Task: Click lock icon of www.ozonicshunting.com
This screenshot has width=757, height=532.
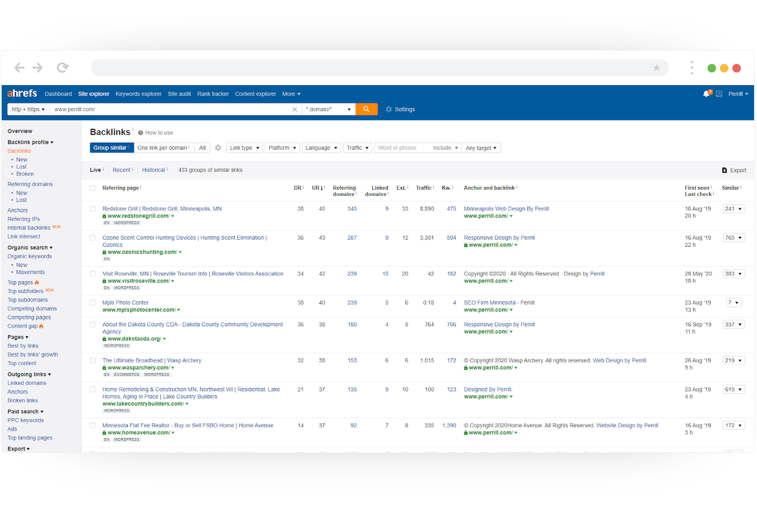Action: (104, 252)
